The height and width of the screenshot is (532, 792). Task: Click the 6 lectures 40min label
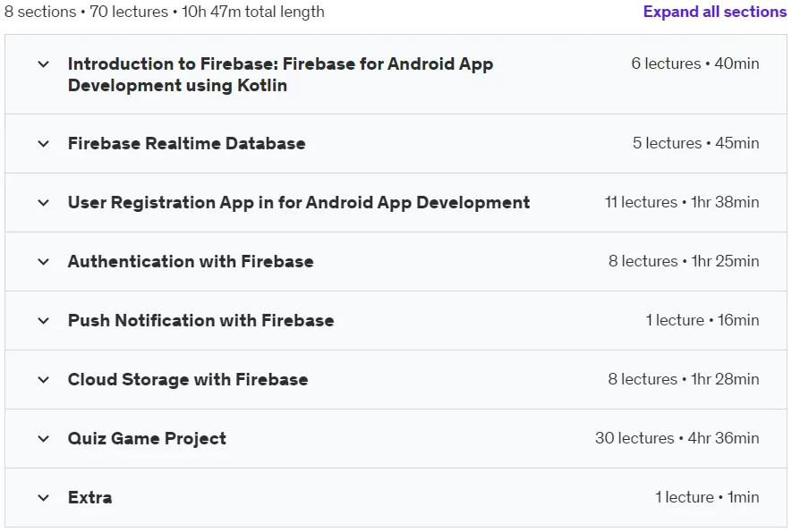point(695,63)
